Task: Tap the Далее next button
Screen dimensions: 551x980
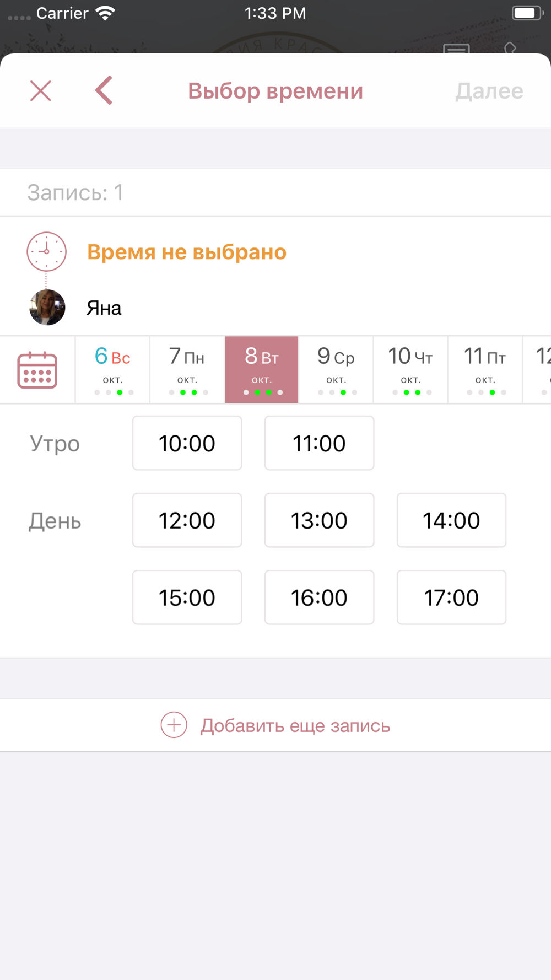Action: [x=489, y=91]
